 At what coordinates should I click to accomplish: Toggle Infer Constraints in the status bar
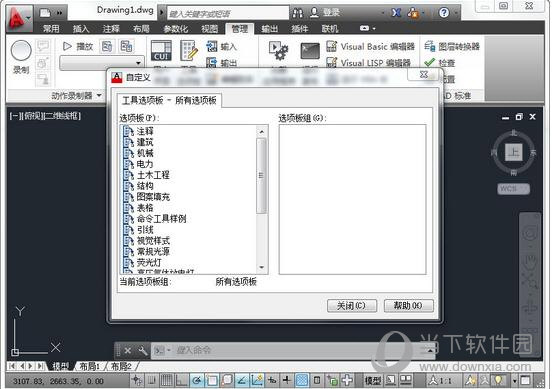click(x=137, y=381)
